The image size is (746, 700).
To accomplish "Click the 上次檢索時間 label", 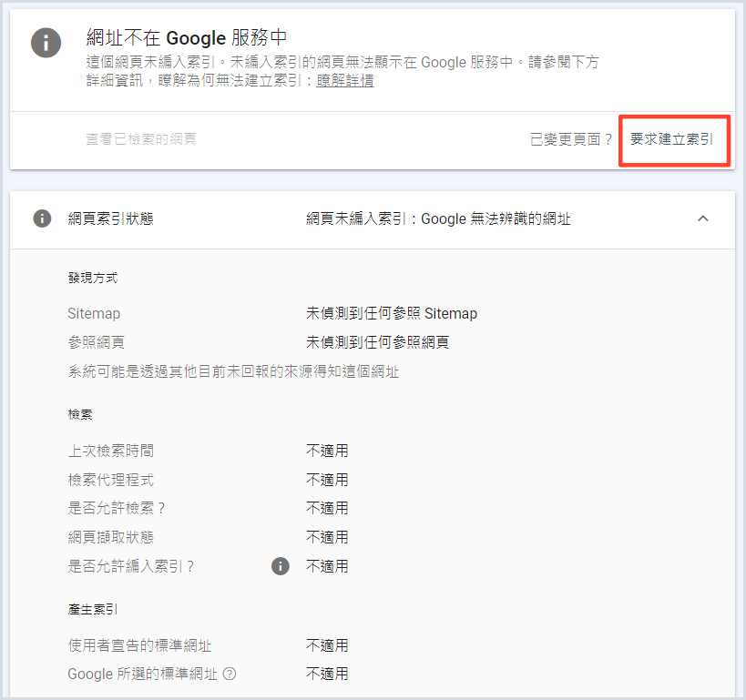I will [118, 451].
